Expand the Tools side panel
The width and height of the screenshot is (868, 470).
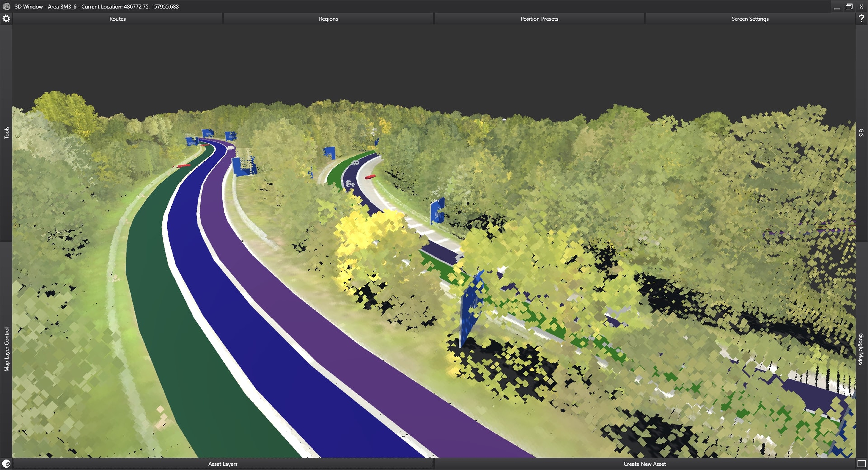click(x=6, y=133)
